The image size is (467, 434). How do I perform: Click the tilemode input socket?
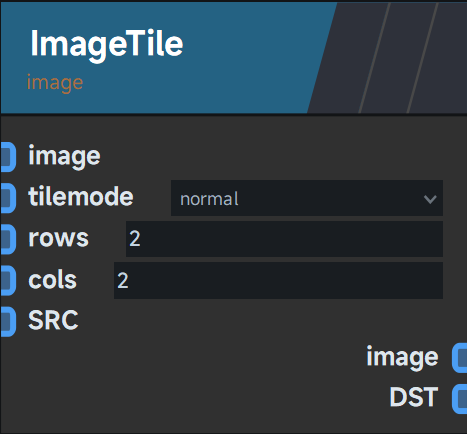coord(8,198)
